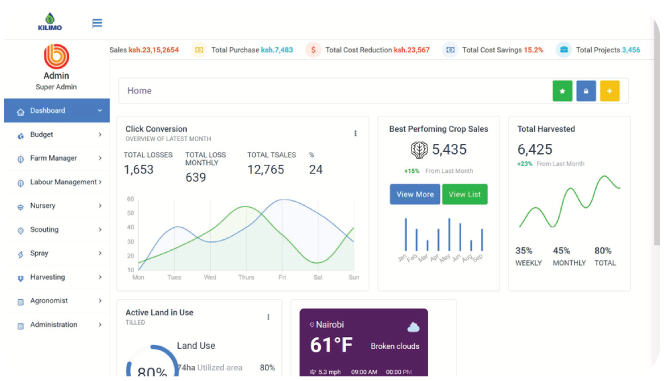Click the 1,653 total losses value
The height and width of the screenshot is (381, 664).
(138, 170)
